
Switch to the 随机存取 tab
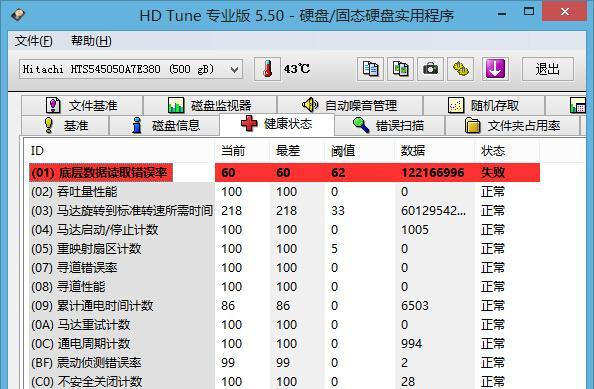click(x=484, y=105)
